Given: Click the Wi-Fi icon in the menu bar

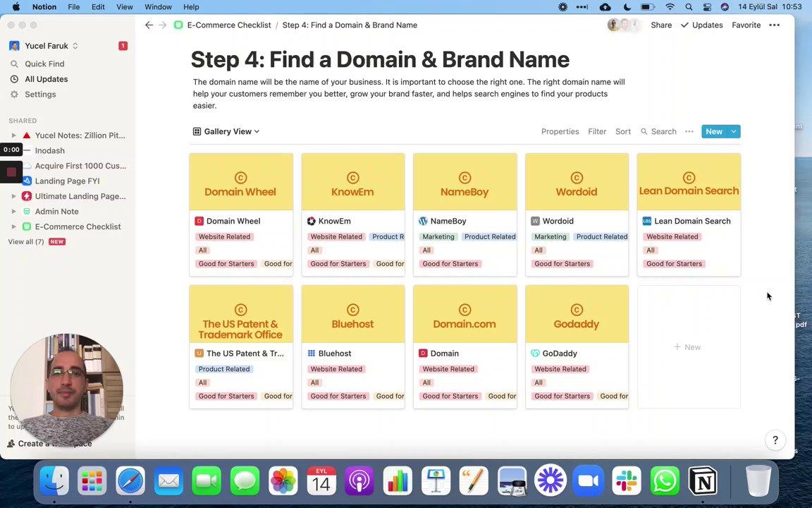Looking at the screenshot, I should click(x=670, y=7).
